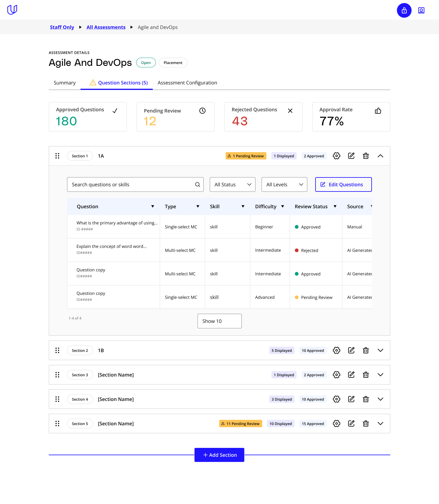This screenshot has width=439, height=504.
Task: Open the Review Status column filter arrow
Action: (335, 206)
